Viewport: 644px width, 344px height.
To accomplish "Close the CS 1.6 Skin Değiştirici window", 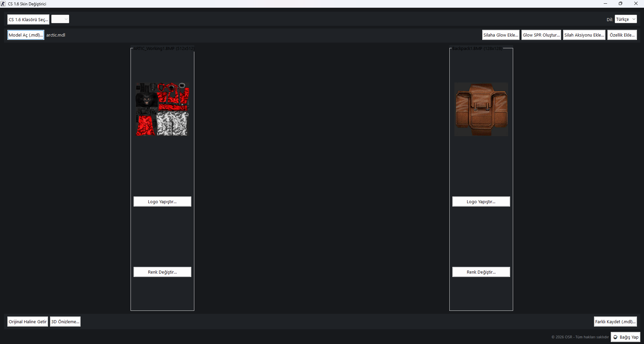I will 636,4.
